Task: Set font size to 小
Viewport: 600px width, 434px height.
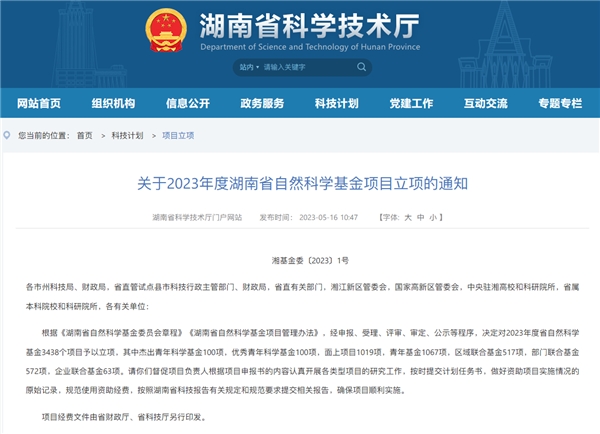Action: click(x=433, y=217)
